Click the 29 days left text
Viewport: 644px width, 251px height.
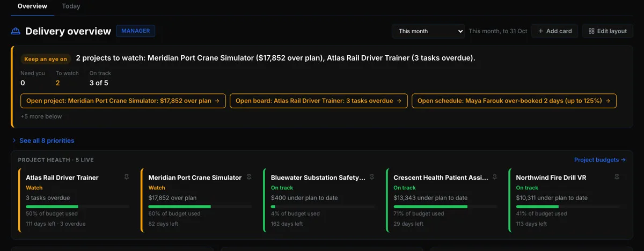[x=408, y=224]
